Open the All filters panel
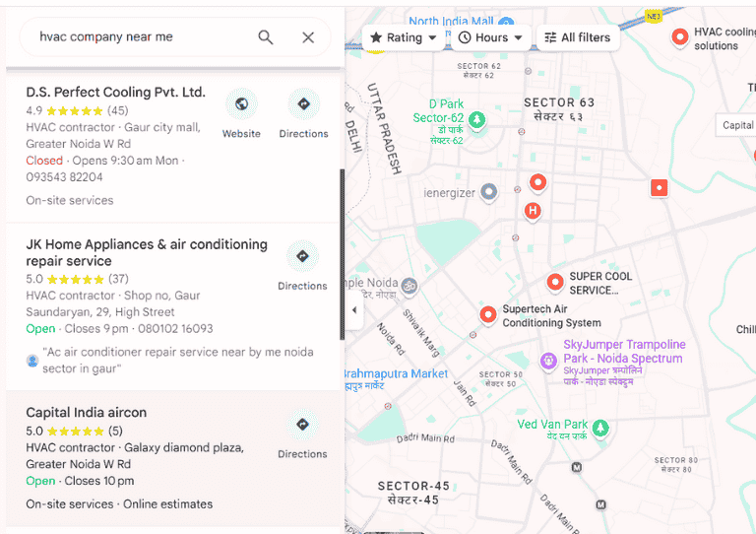This screenshot has width=756, height=534. pos(577,38)
